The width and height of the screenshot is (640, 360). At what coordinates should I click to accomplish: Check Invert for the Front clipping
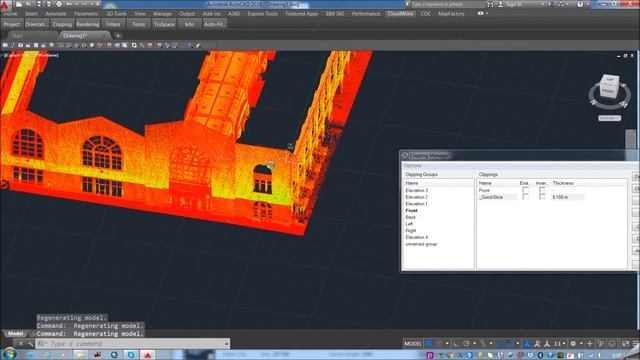coord(542,191)
